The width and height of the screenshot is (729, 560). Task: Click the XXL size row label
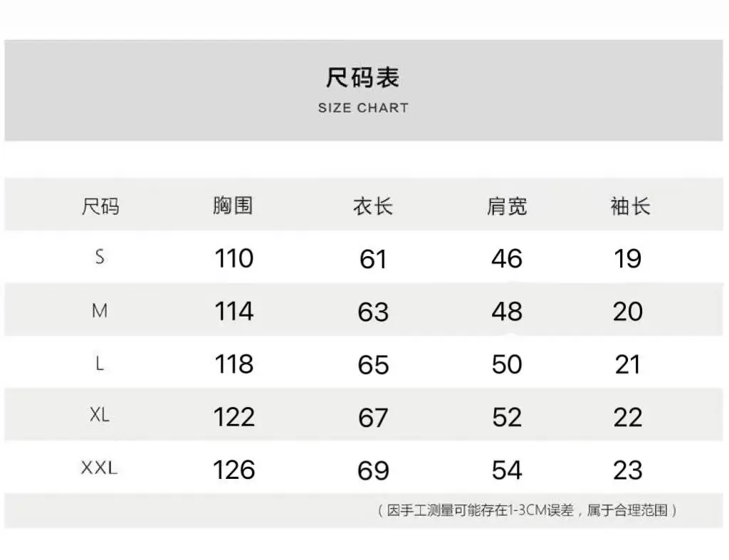click(100, 467)
